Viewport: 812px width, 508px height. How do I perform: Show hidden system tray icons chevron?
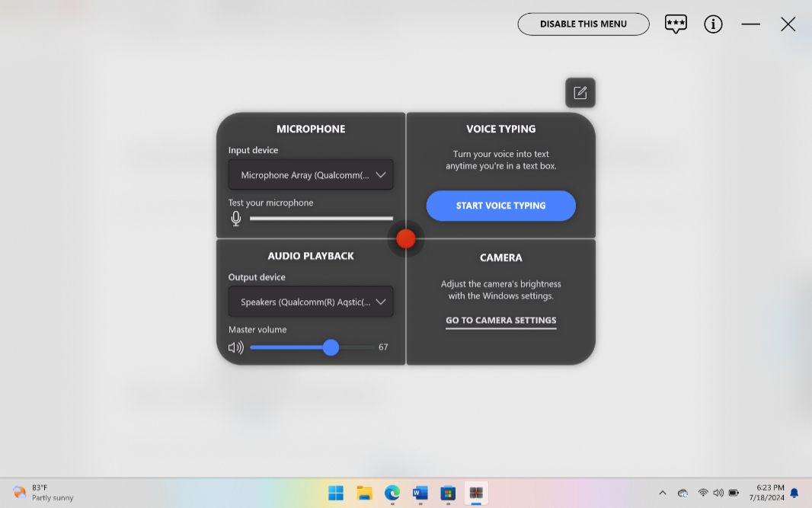[x=662, y=493]
